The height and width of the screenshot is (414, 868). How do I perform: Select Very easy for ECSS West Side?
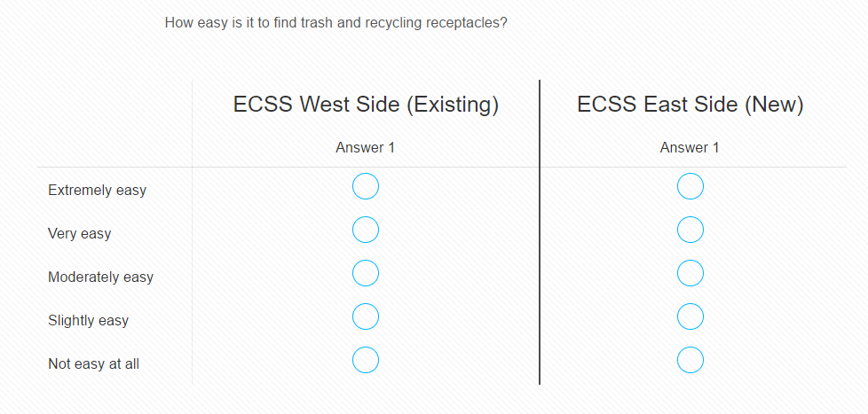pyautogui.click(x=366, y=230)
